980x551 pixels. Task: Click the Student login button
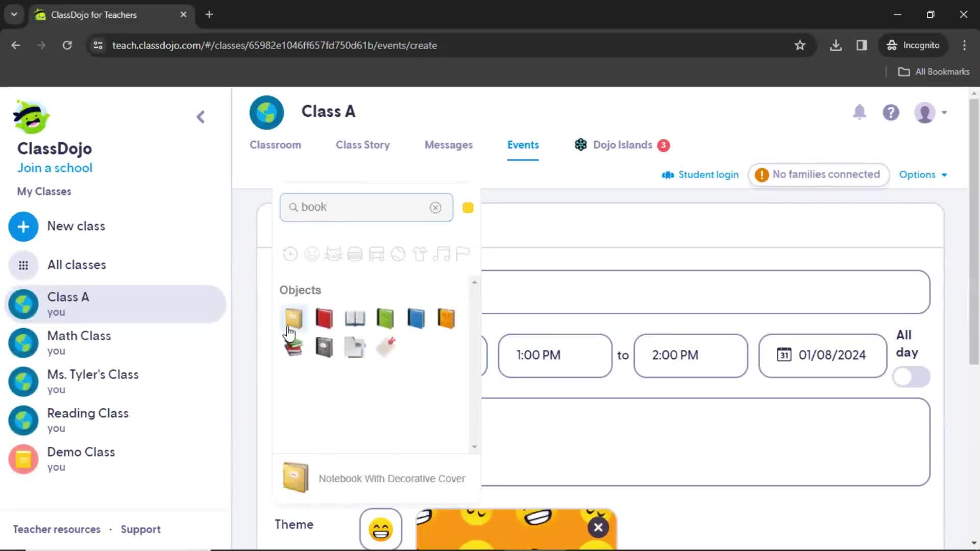(x=701, y=174)
